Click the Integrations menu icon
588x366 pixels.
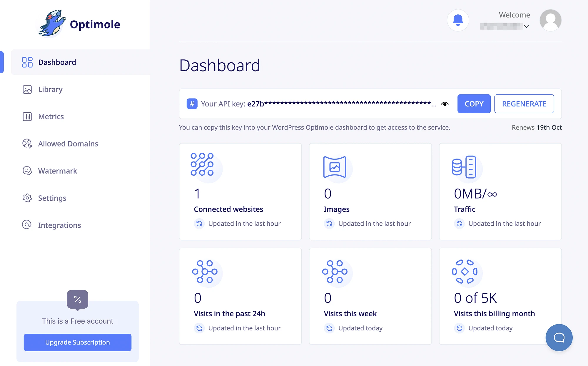coord(27,225)
